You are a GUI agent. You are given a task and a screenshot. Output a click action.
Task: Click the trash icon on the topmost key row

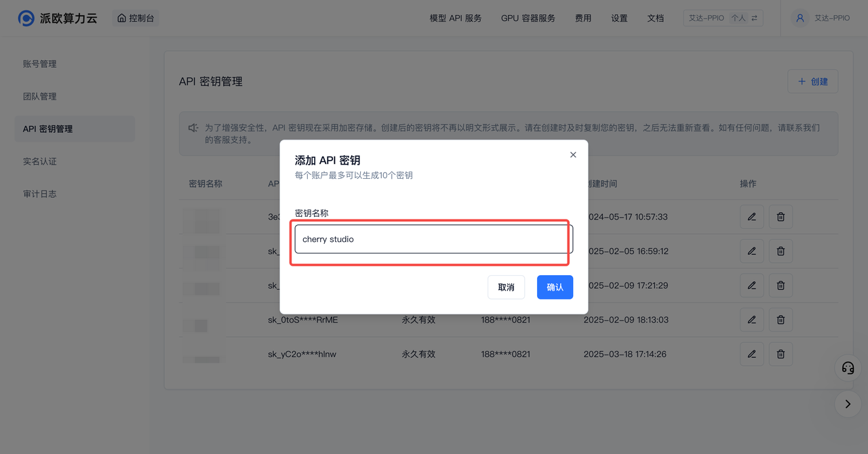coord(780,216)
